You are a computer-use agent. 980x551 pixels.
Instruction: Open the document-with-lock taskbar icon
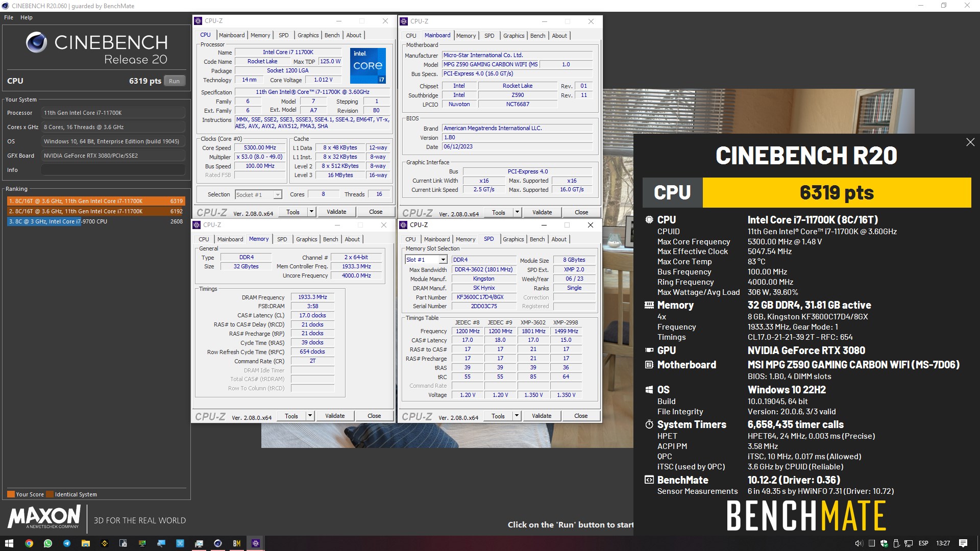124,543
